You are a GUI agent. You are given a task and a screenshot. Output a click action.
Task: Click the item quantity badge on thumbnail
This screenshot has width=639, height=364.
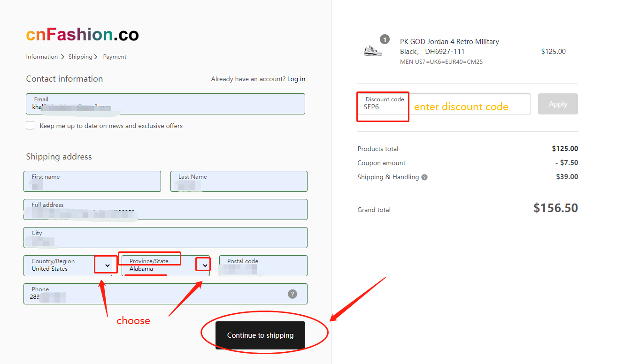pyautogui.click(x=385, y=39)
